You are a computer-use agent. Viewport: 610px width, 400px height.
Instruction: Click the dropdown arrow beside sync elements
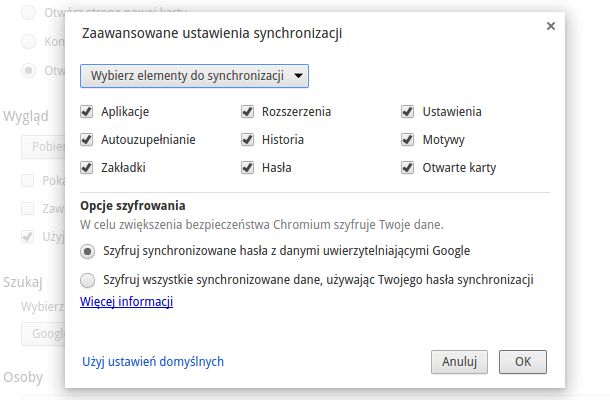[x=300, y=76]
